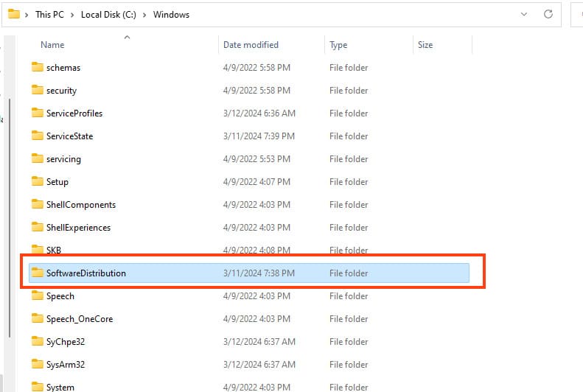Select the servicing folder row

coord(63,158)
